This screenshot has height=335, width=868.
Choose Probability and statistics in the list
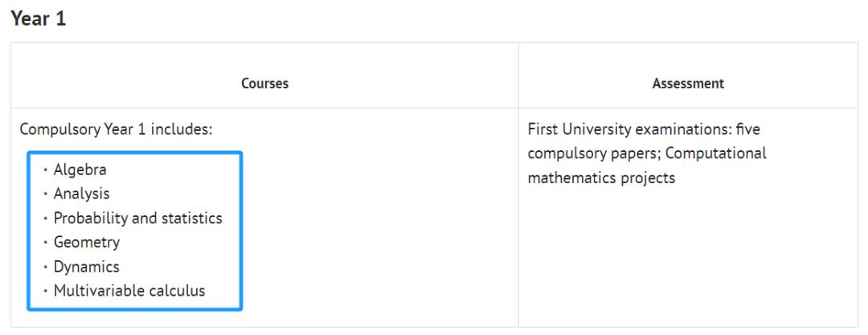pyautogui.click(x=138, y=219)
